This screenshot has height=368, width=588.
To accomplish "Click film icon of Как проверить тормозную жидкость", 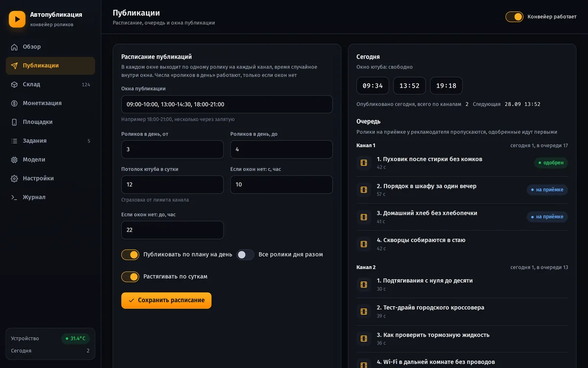I will (364, 339).
